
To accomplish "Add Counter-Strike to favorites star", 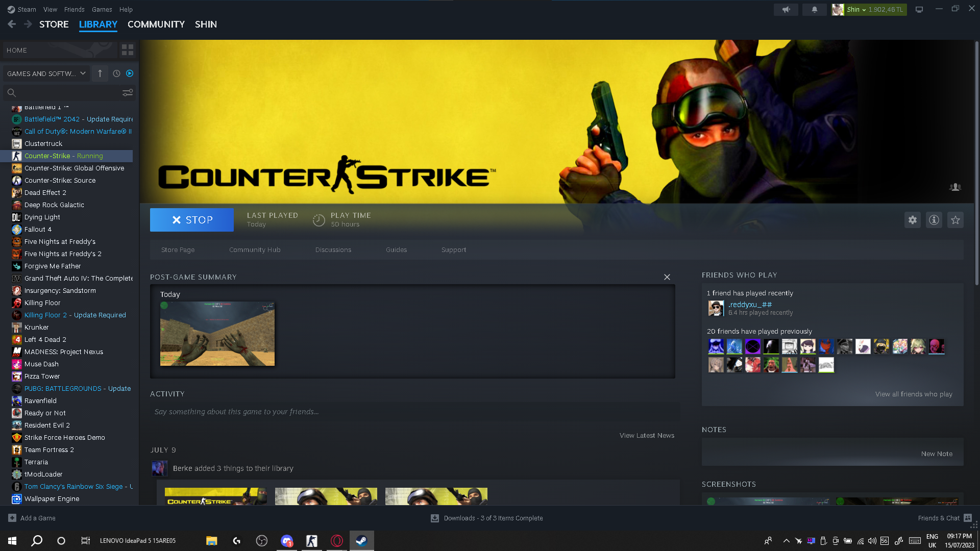I will tap(955, 220).
